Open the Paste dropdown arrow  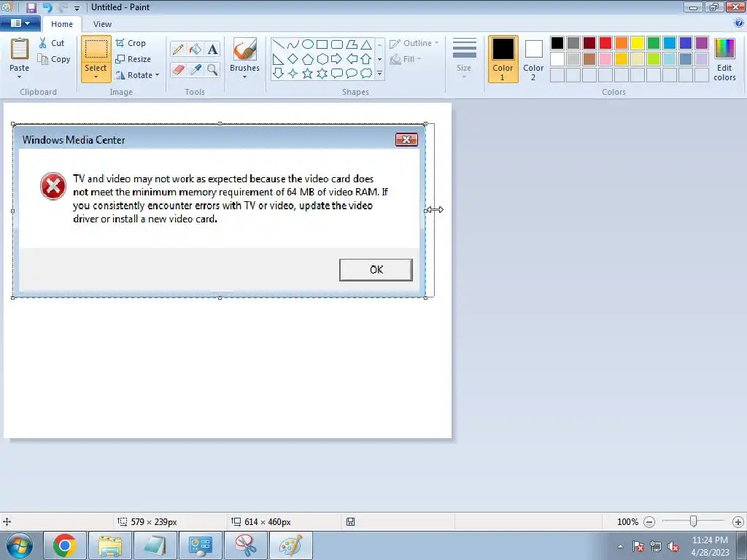20,77
